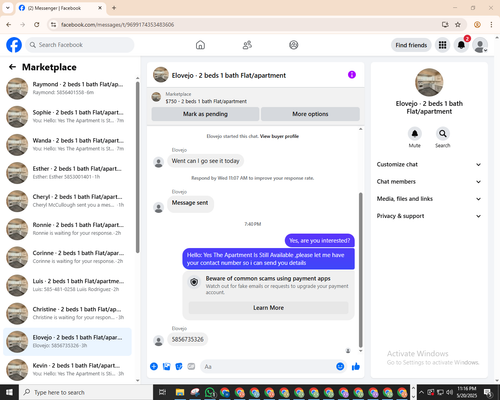500x400 pixels.
Task: Open Luis's conversation
Action: click(x=67, y=285)
